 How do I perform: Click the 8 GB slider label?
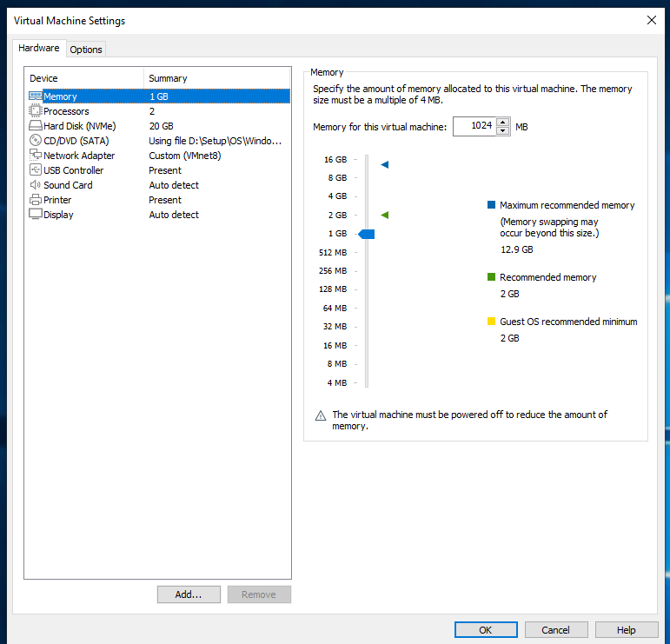pyautogui.click(x=337, y=177)
